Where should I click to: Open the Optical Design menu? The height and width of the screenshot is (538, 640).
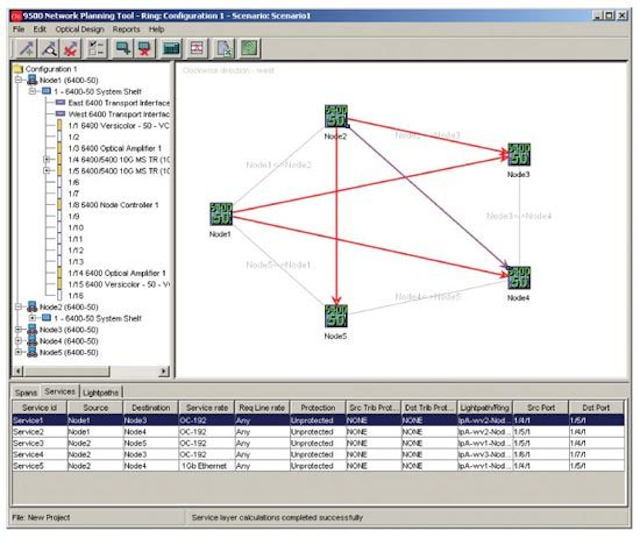80,29
